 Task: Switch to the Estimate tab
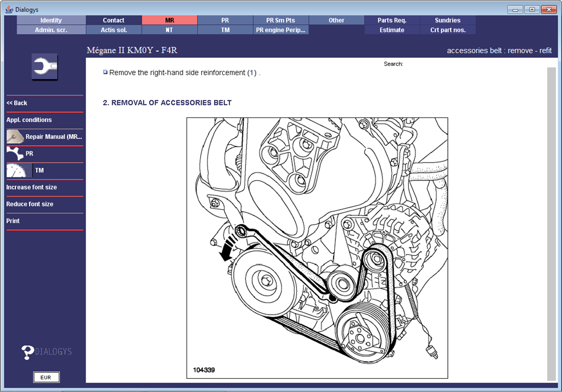(x=392, y=30)
